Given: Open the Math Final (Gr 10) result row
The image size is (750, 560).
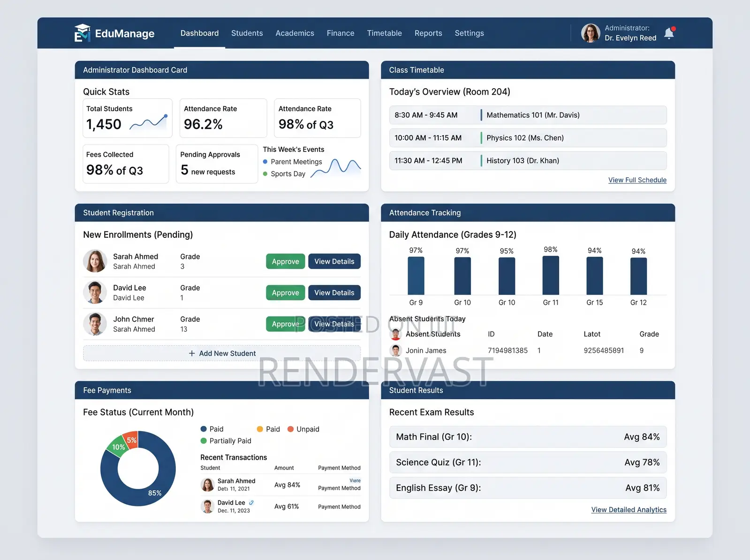Looking at the screenshot, I should coord(528,437).
